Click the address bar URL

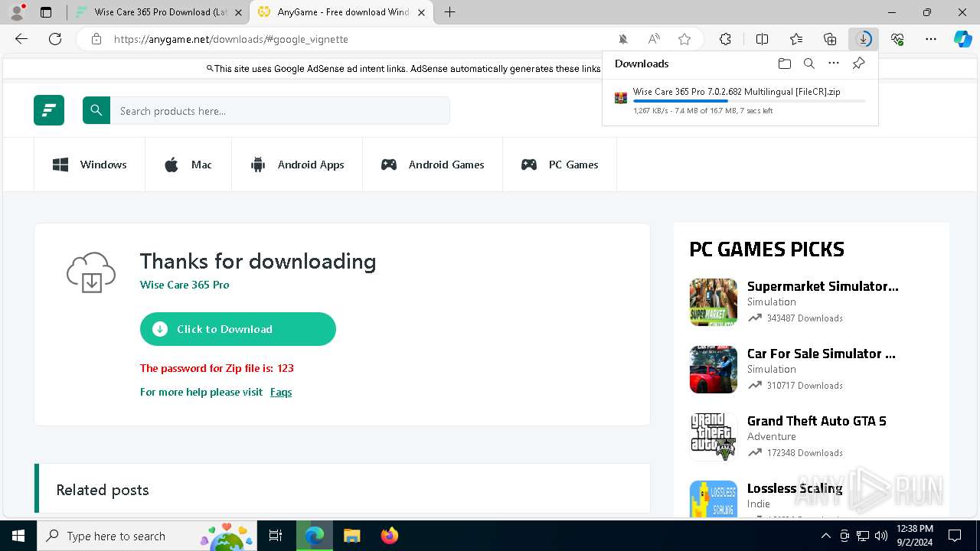click(x=231, y=39)
